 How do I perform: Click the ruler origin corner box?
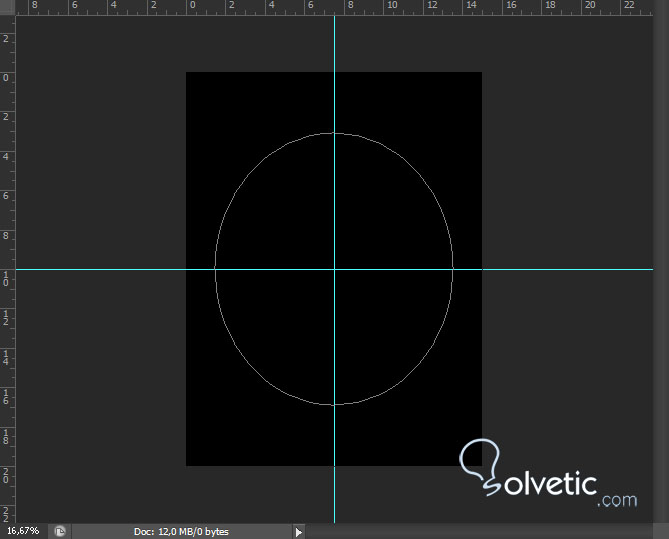pos(8,8)
